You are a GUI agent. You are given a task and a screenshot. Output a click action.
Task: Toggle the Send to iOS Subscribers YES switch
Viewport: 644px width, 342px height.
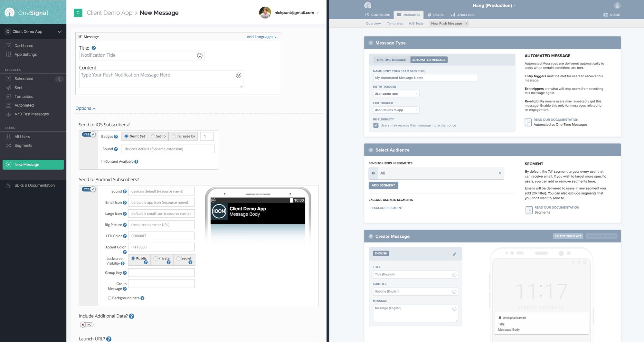pos(89,134)
